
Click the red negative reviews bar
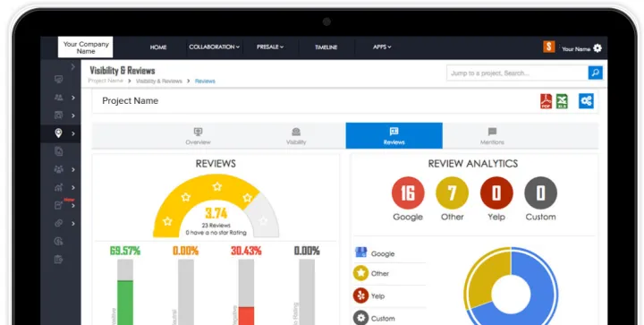pos(246,315)
